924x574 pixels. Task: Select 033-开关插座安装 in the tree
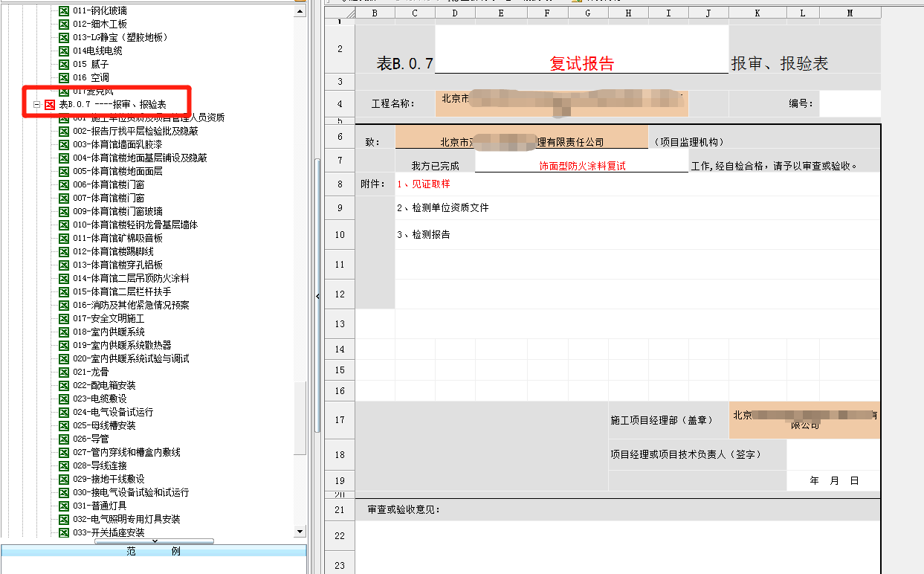tap(109, 532)
